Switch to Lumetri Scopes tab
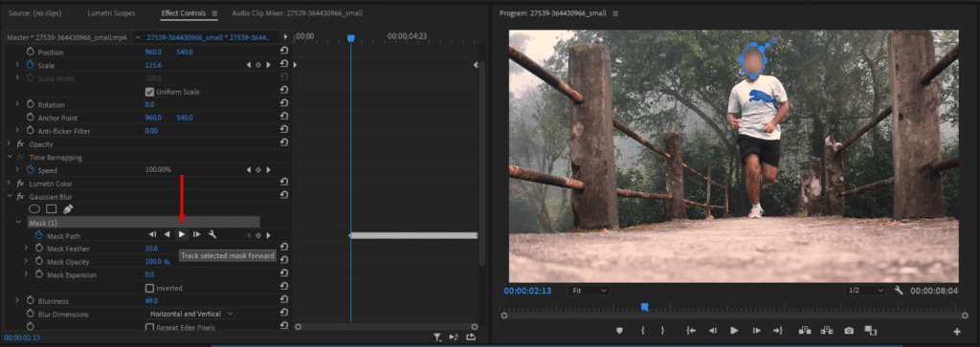Viewport: 980px width, 347px height. click(x=111, y=13)
